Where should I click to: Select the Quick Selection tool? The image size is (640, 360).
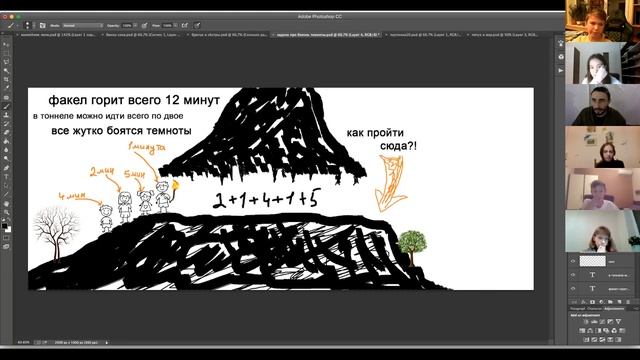6,71
